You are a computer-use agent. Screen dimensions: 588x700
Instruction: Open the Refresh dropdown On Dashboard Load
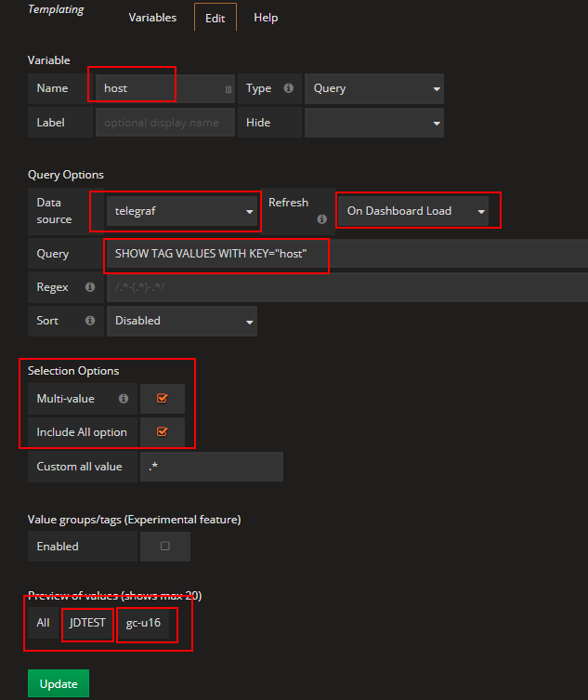(x=413, y=211)
